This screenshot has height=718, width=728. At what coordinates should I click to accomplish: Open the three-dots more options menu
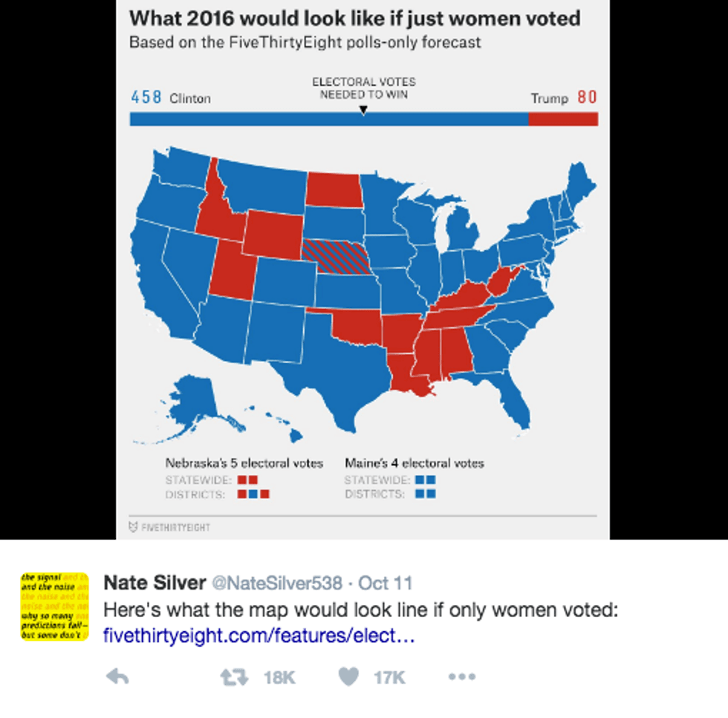click(x=461, y=676)
